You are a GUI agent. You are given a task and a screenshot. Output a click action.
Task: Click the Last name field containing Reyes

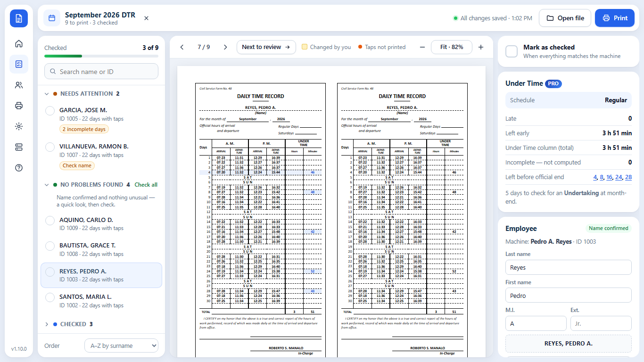pyautogui.click(x=569, y=267)
